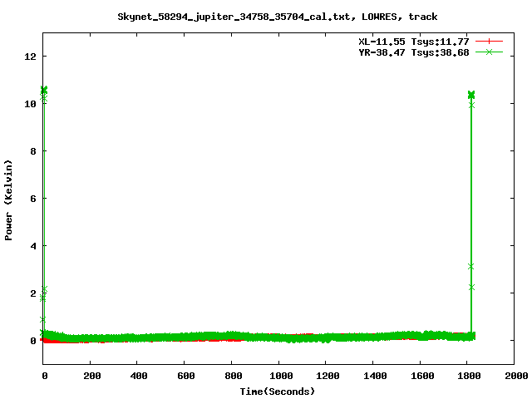The image size is (532, 399).
Task: Click the x-axis tick label 200
Action: tap(92, 376)
